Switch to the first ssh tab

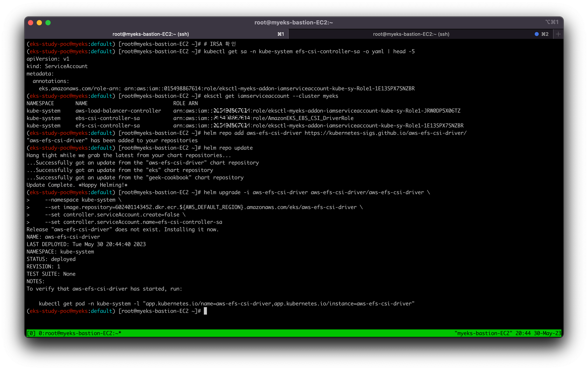[x=151, y=34]
